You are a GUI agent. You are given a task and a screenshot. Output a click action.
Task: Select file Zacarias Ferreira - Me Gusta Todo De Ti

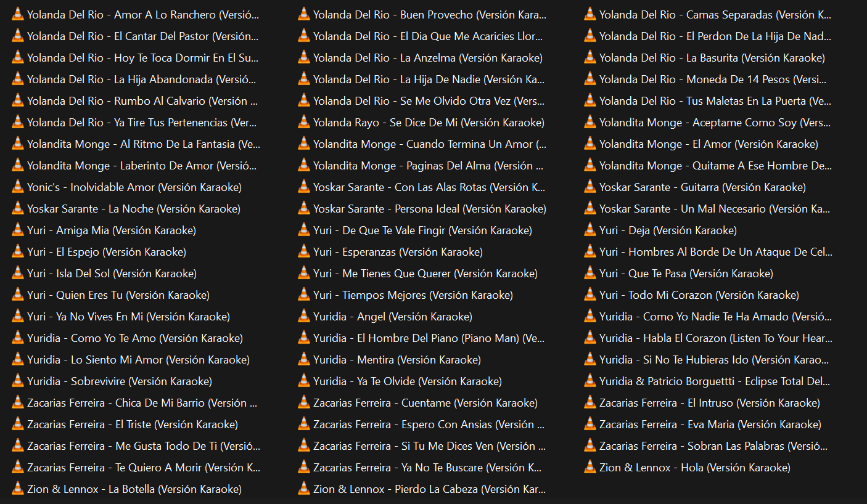[x=136, y=445]
